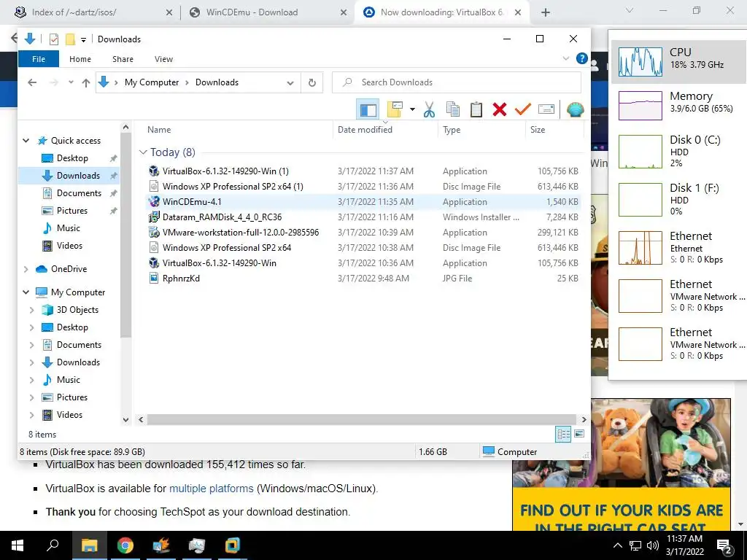Click the quick access Properties checkmark icon
The image size is (747, 560).
pos(54,39)
